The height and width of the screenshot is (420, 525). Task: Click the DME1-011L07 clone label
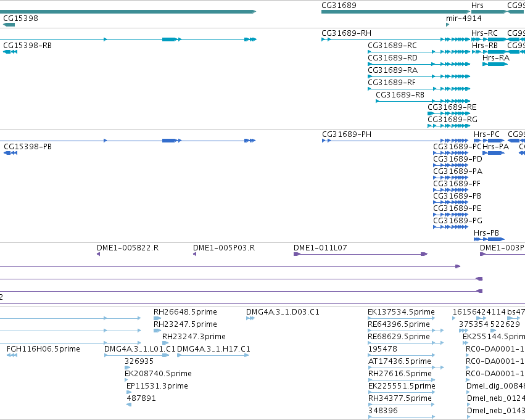(x=320, y=248)
